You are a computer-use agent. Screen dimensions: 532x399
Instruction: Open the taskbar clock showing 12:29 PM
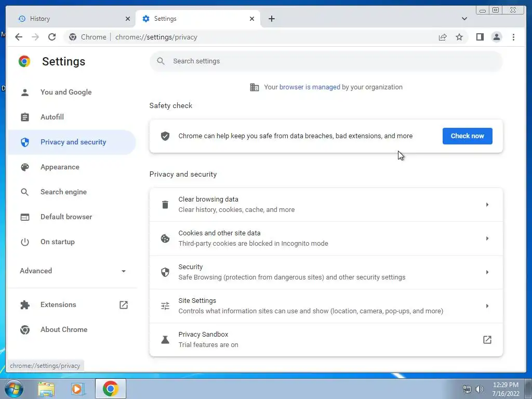[506, 389]
